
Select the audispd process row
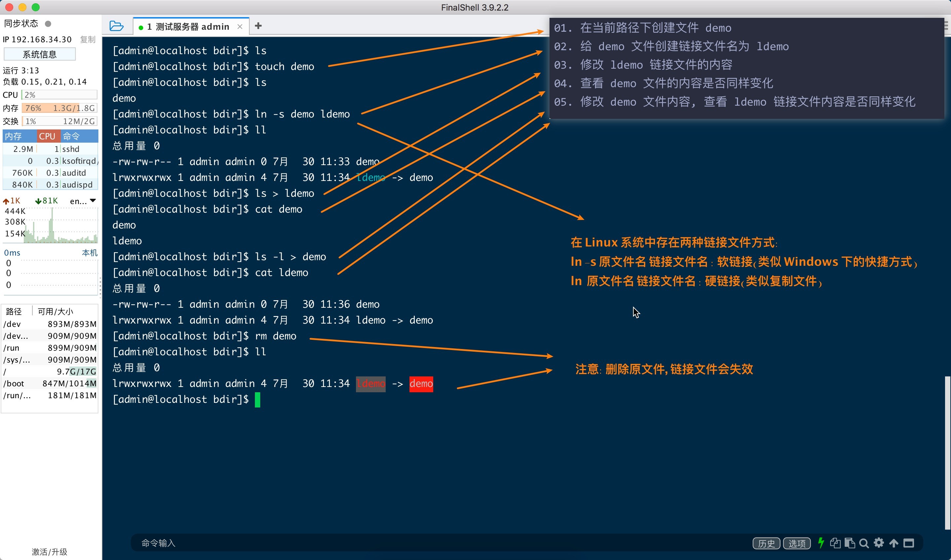click(50, 185)
